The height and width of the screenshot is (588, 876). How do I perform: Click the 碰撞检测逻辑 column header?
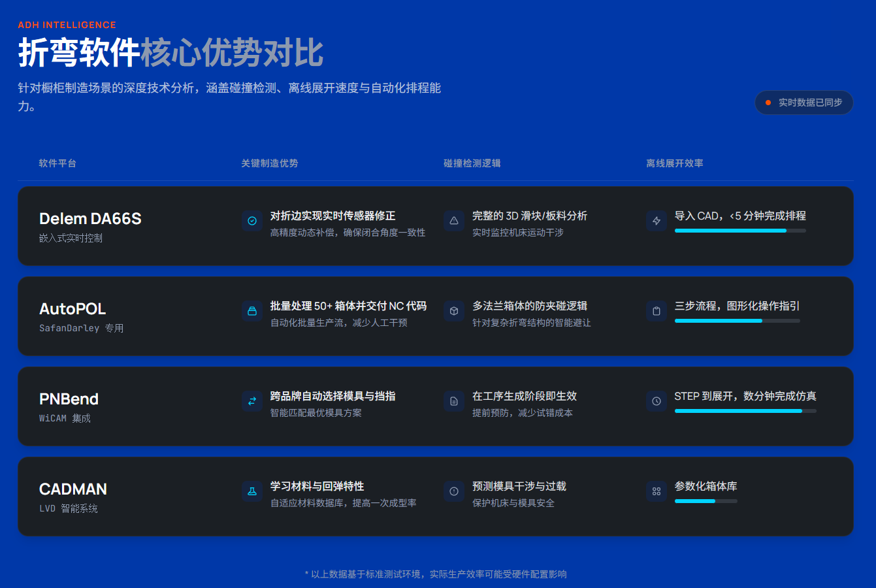click(x=472, y=163)
